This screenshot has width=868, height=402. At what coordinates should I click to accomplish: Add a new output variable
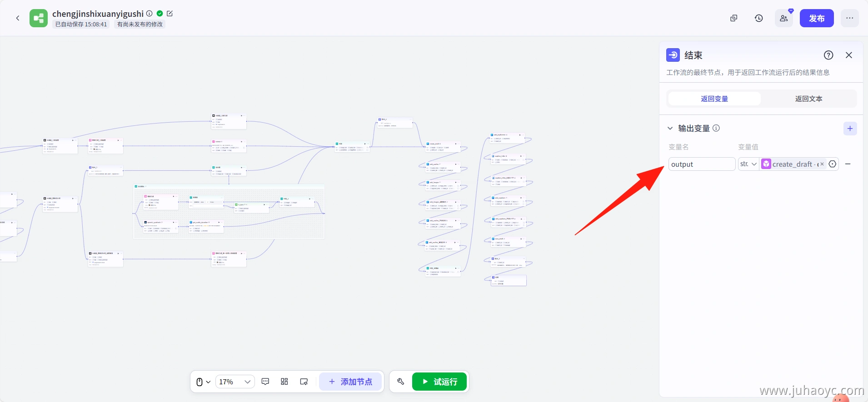pos(850,129)
